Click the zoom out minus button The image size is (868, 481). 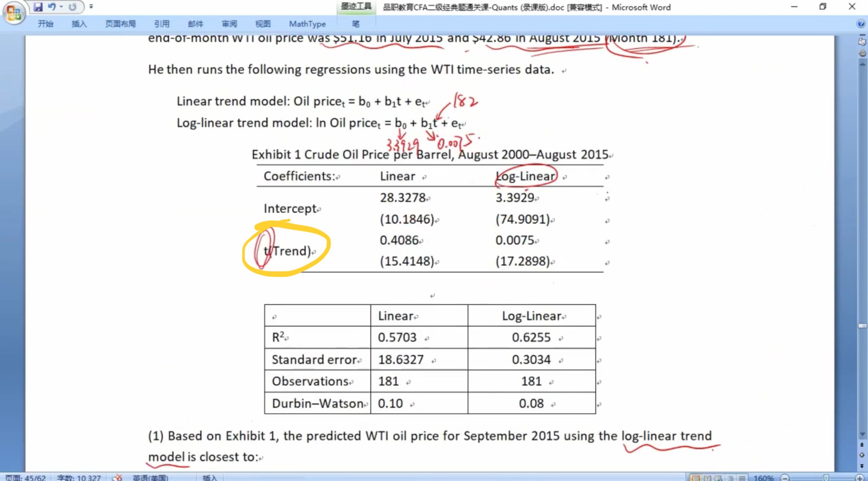[785, 478]
